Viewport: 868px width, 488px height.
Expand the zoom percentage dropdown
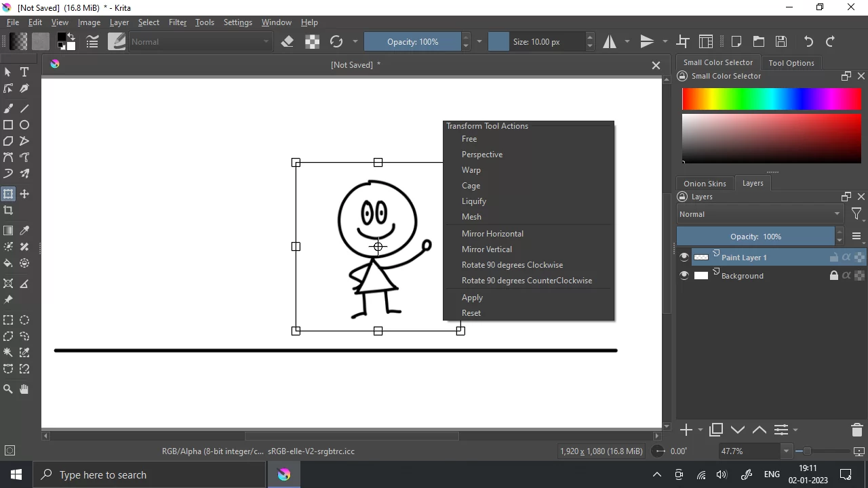tap(787, 451)
